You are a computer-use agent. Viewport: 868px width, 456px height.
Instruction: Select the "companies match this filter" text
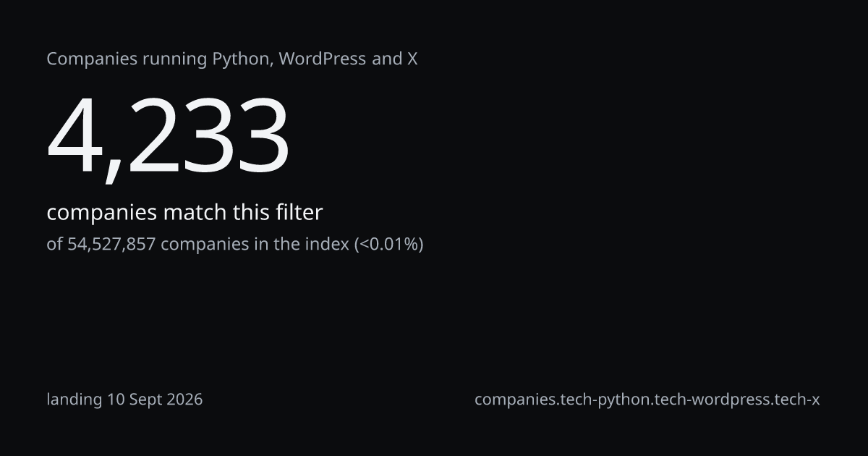point(184,213)
